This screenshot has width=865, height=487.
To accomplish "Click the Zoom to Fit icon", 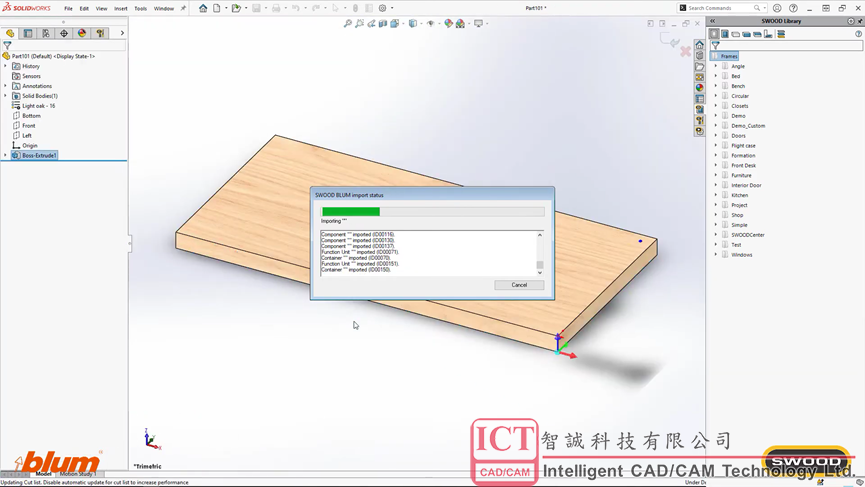I will coord(348,24).
